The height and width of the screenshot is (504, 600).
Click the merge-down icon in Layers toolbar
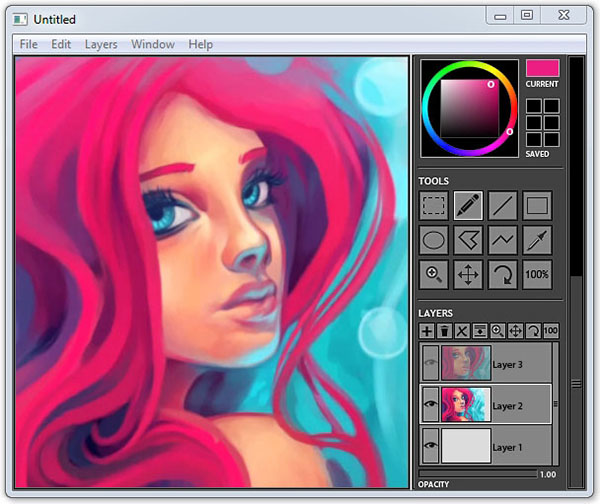[x=480, y=331]
